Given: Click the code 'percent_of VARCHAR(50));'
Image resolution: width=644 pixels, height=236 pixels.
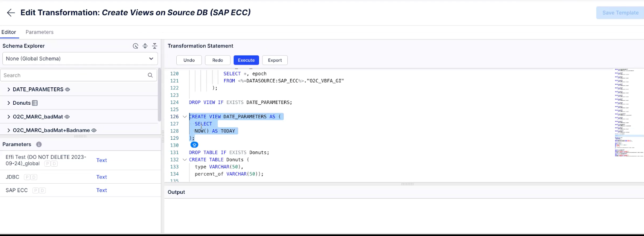Looking at the screenshot, I should pyautogui.click(x=229, y=174).
